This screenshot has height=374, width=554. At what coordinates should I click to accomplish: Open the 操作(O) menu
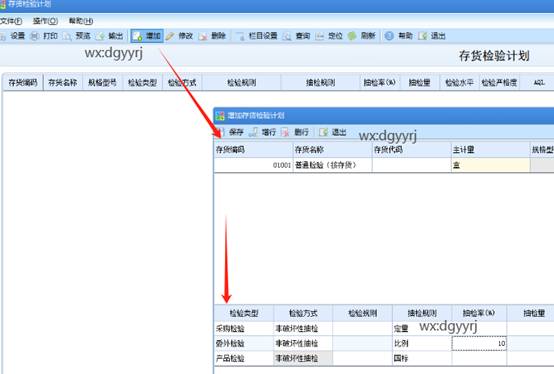(45, 21)
